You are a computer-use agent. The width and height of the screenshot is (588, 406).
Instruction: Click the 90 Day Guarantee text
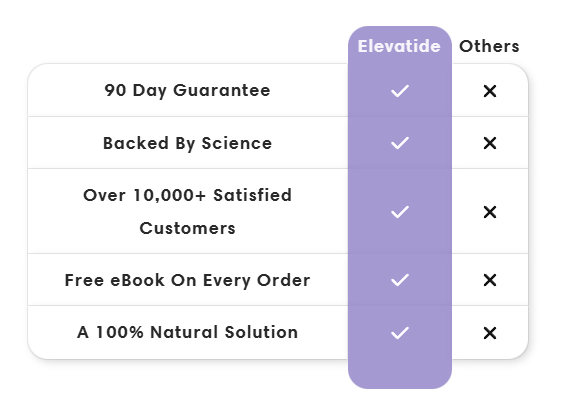click(188, 90)
